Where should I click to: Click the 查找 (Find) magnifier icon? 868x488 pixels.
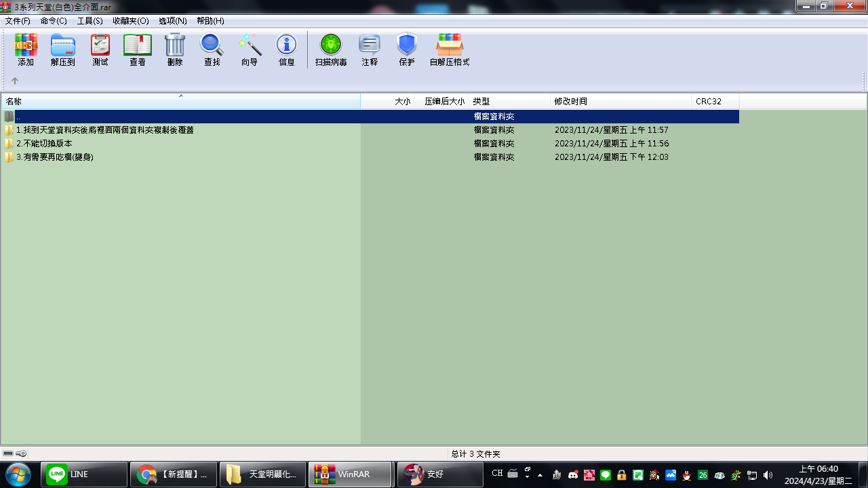pyautogui.click(x=212, y=50)
